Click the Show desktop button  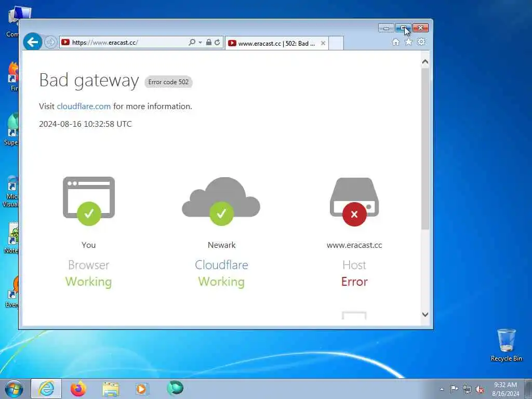click(x=529, y=389)
